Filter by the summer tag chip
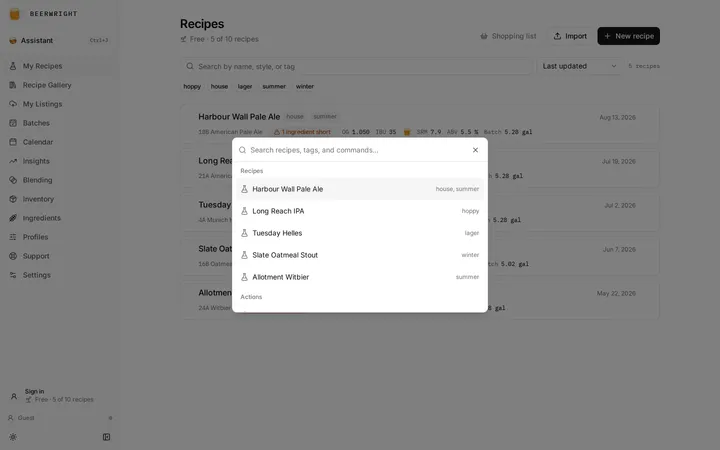The image size is (720, 450). 274,86
